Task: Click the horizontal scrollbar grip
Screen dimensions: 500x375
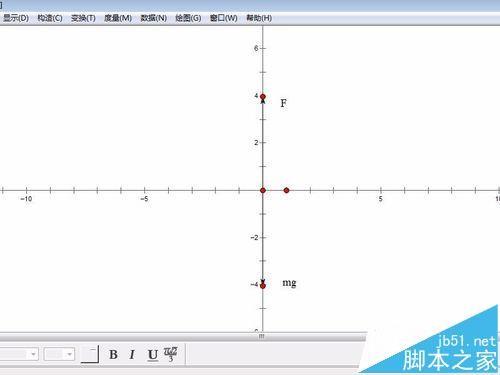Action: tap(262, 336)
